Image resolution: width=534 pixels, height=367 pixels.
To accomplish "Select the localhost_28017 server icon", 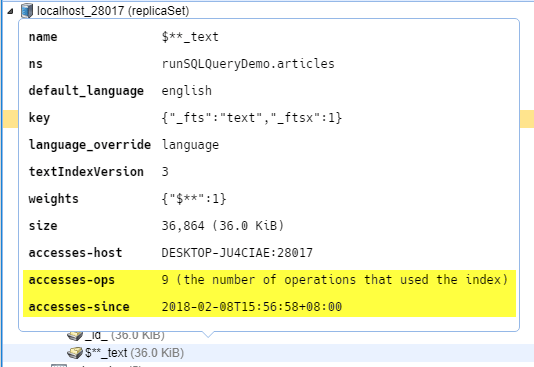I will click(27, 11).
